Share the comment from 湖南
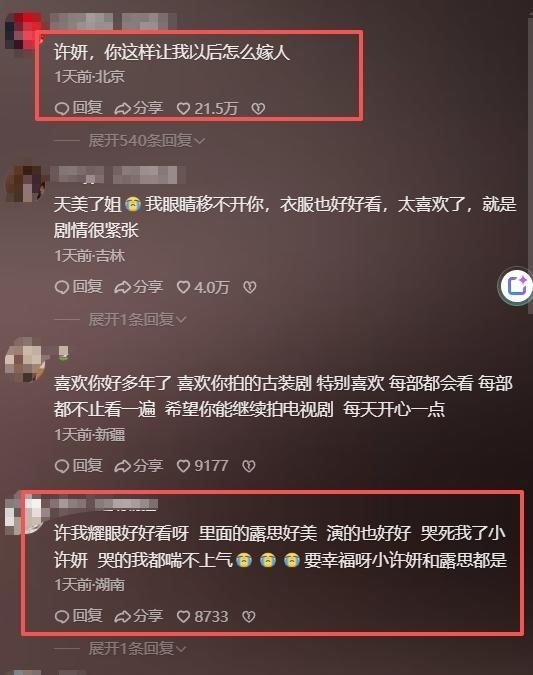Image resolution: width=533 pixels, height=675 pixels. coord(139,616)
